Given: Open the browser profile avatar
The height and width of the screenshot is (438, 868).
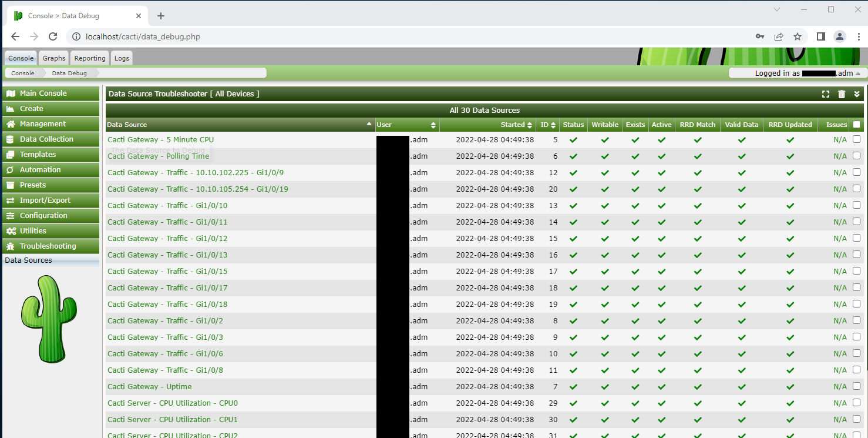Looking at the screenshot, I should coord(840,36).
